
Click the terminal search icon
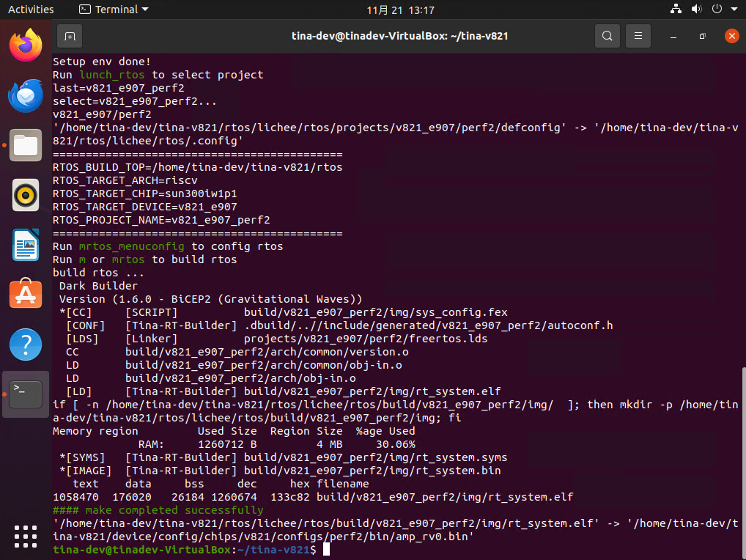(x=607, y=36)
